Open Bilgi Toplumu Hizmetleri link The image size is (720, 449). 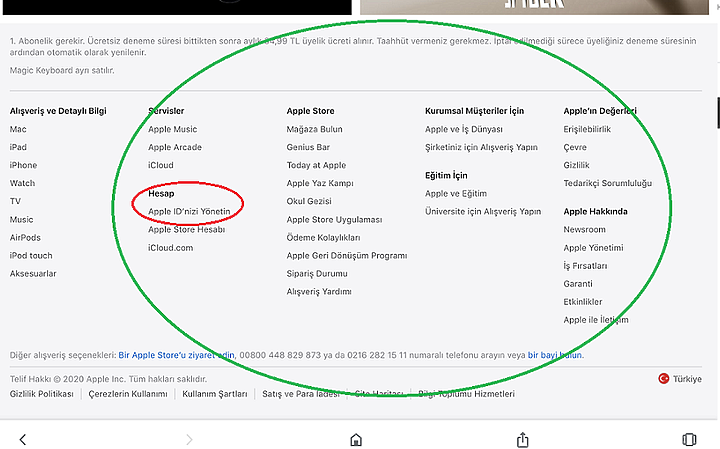[466, 393]
